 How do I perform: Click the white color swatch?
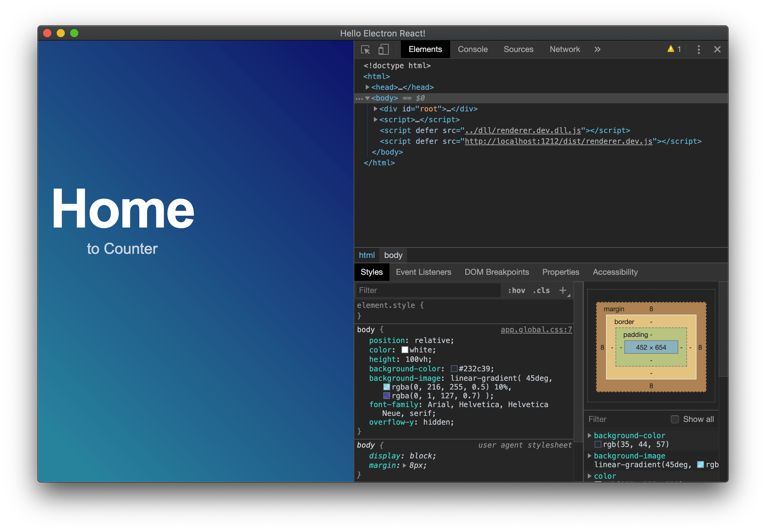(x=405, y=350)
